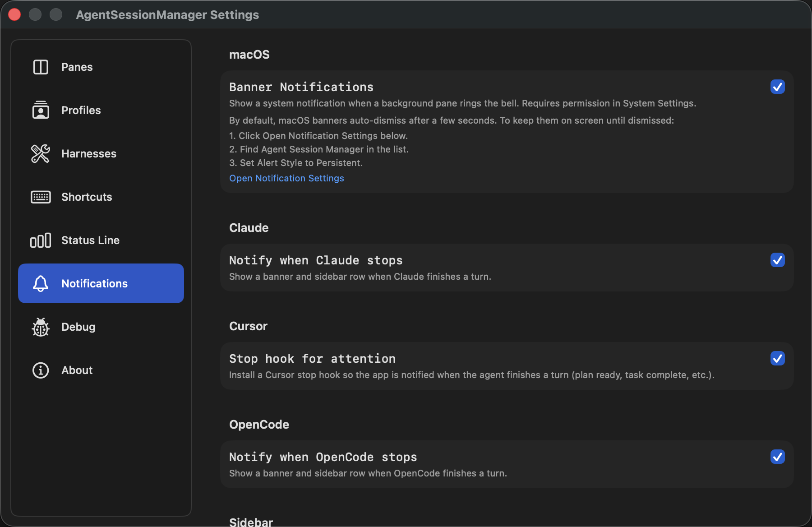812x527 pixels.
Task: Uncheck Stop hook for attention
Action: tap(777, 358)
